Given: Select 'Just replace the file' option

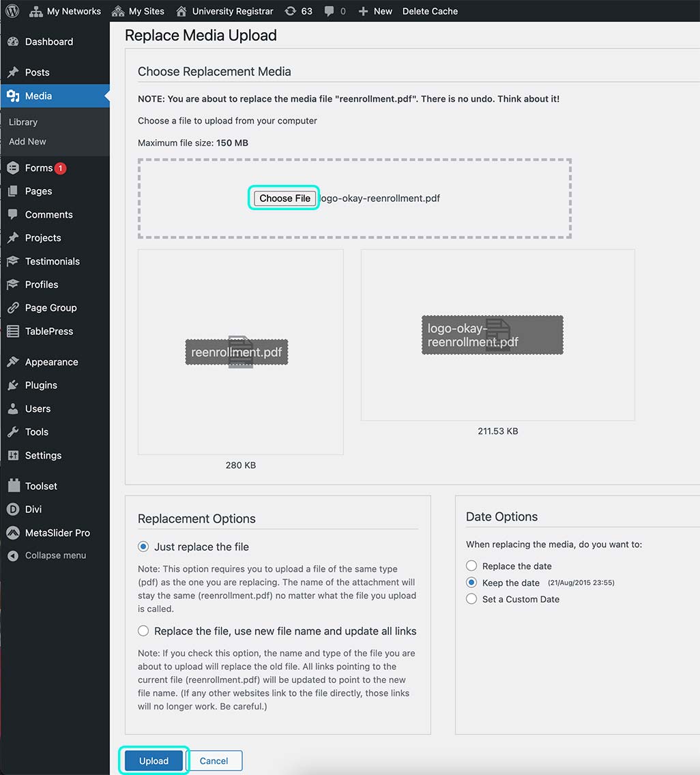Looking at the screenshot, I should pos(143,546).
